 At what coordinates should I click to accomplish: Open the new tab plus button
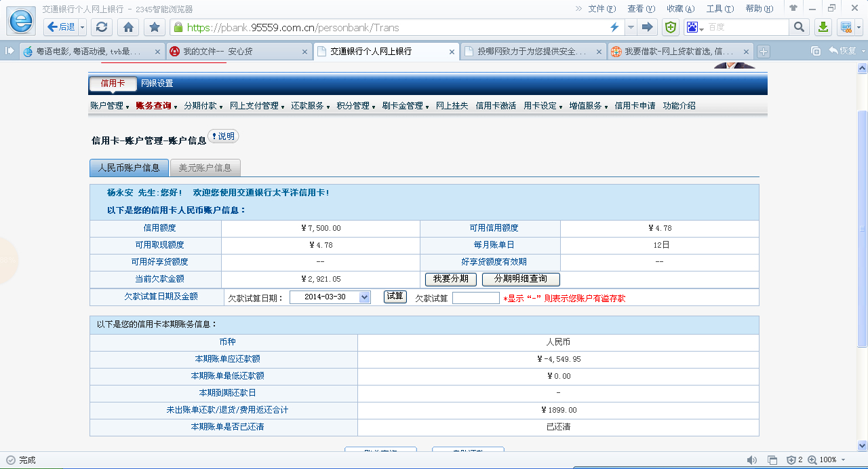(764, 52)
